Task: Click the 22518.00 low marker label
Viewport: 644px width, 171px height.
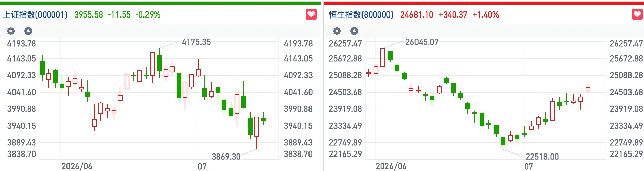Action: 542,157
